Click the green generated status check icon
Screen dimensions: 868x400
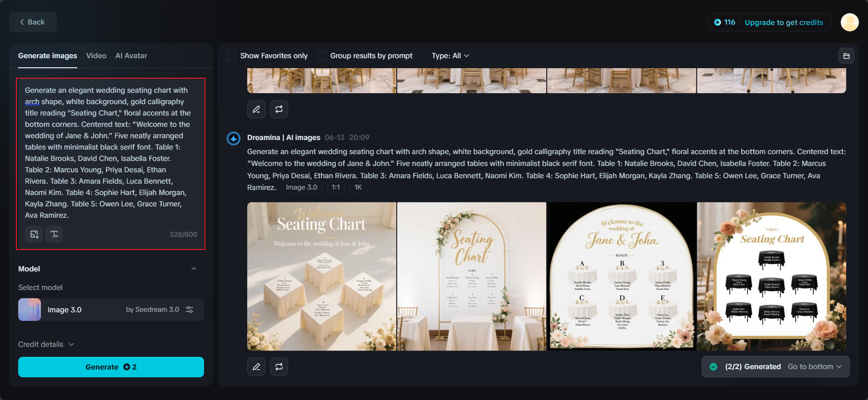pyautogui.click(x=713, y=367)
